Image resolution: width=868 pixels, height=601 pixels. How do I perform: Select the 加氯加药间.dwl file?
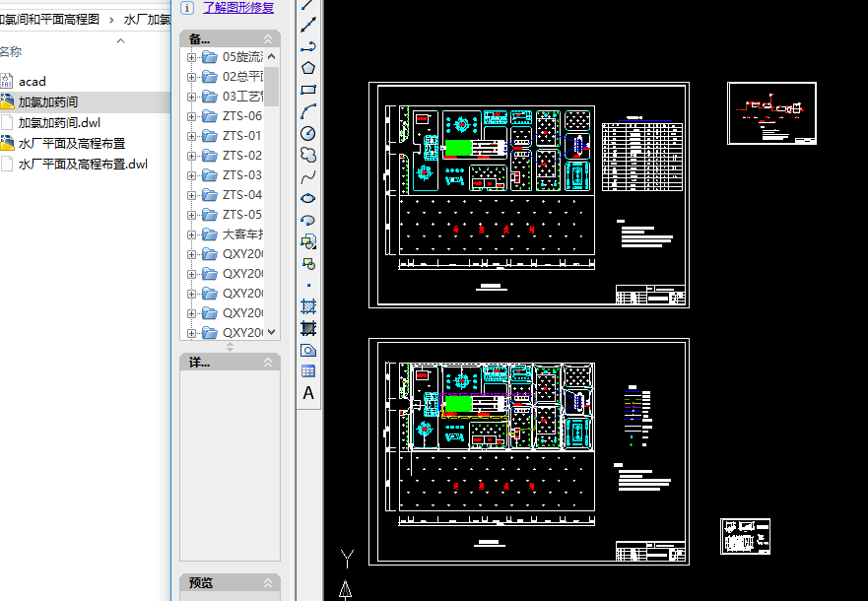coord(59,123)
